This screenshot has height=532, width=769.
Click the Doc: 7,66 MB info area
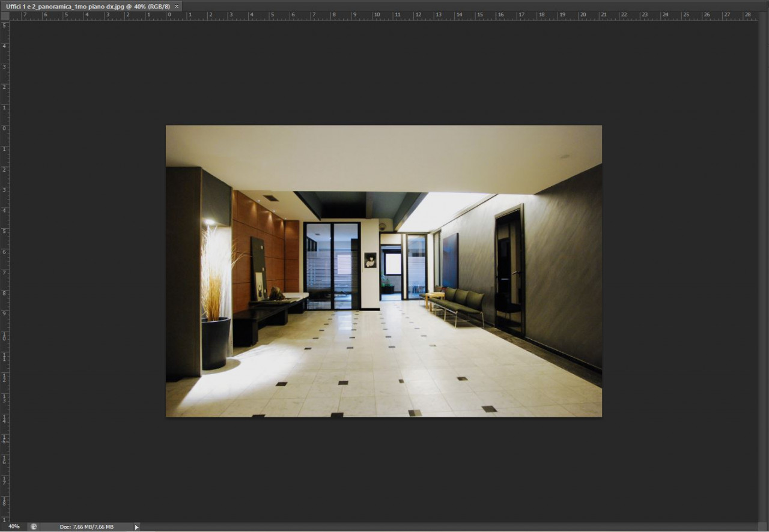tap(87, 527)
